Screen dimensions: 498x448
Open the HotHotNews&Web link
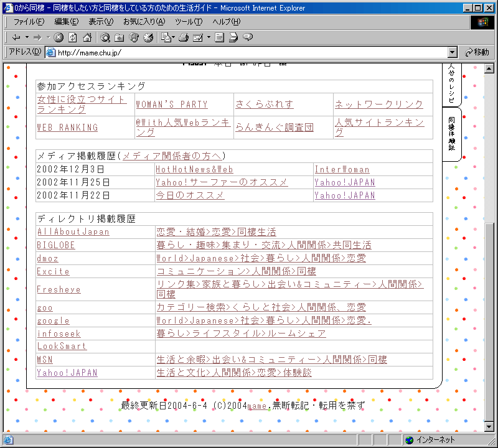tap(194, 169)
